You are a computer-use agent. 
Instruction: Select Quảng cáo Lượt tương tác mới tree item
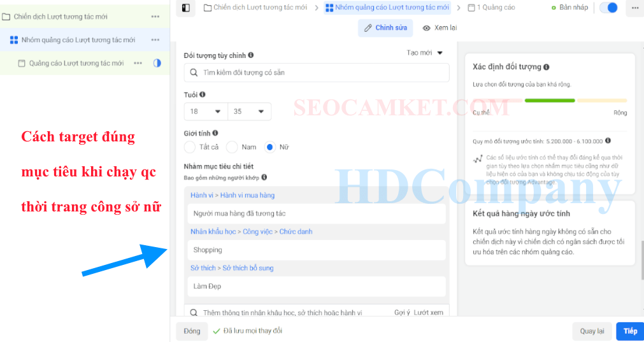point(76,63)
